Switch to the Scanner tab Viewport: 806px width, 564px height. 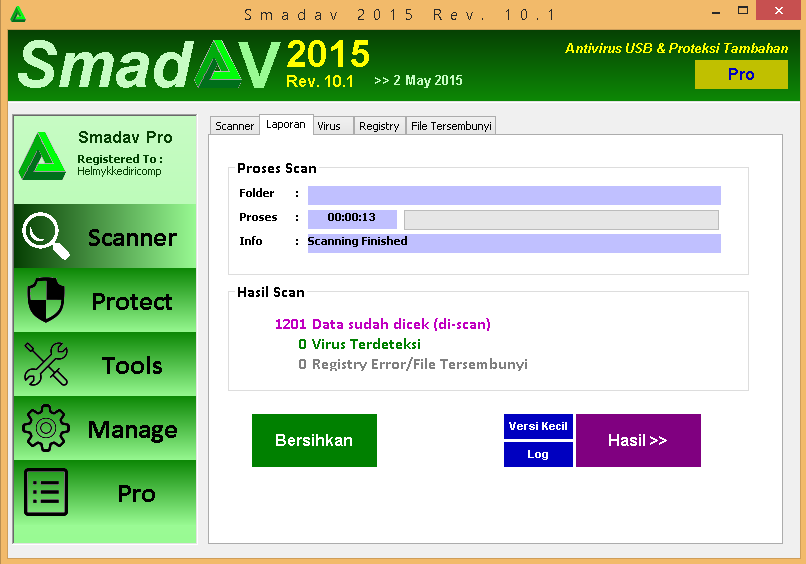pos(234,126)
